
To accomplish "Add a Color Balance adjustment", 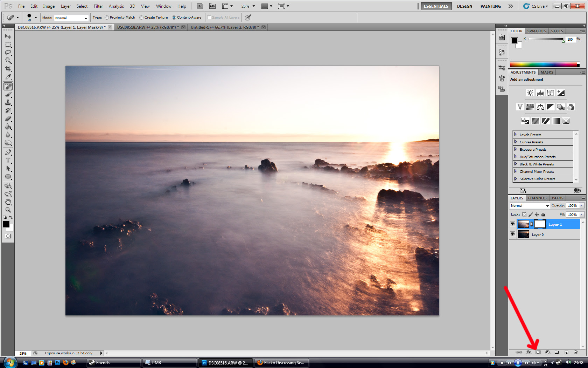I will tap(540, 107).
